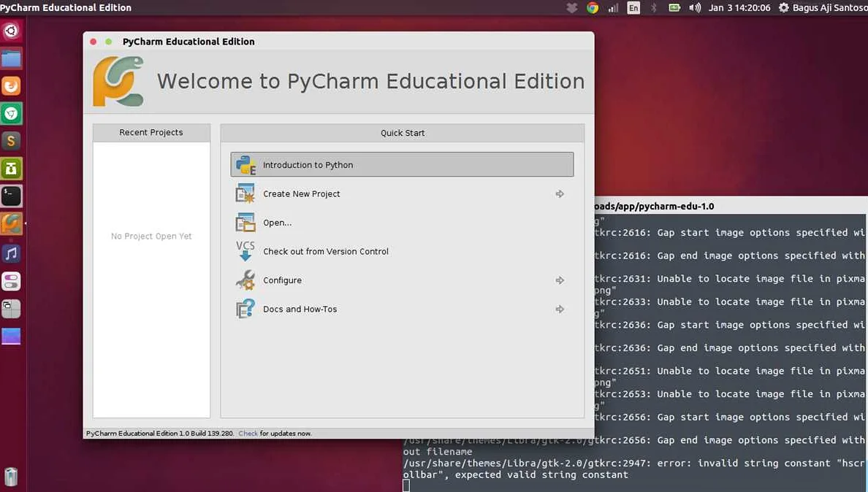
Task: Click the battery indicator in top panel
Action: click(674, 8)
